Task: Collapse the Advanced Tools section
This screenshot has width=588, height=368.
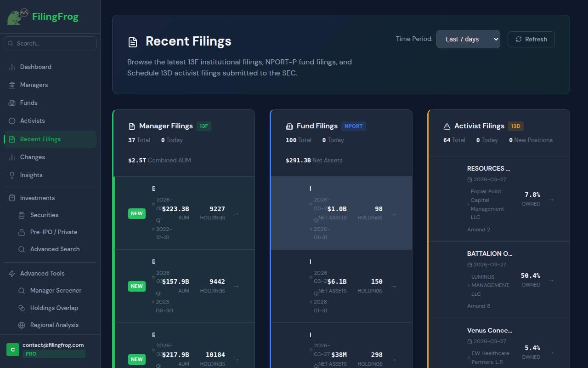Action: 42,274
